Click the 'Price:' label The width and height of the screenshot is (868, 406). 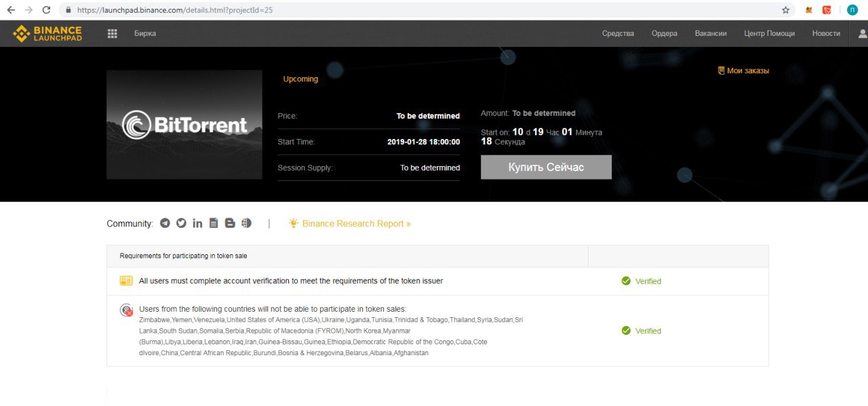[288, 116]
